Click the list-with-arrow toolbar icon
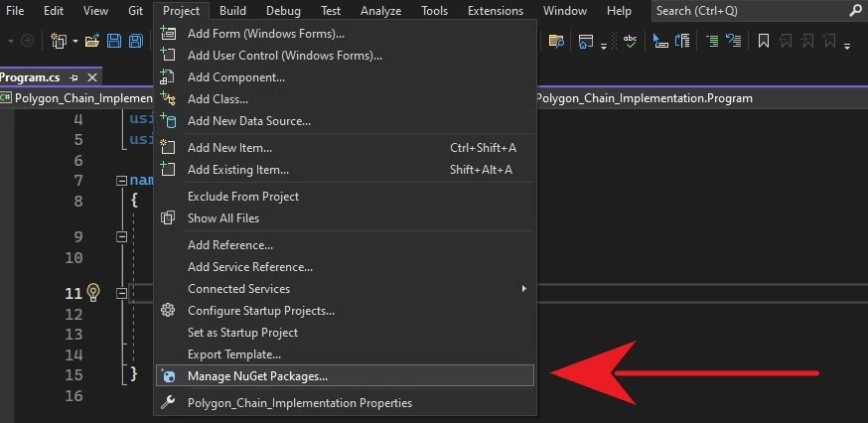 (682, 41)
